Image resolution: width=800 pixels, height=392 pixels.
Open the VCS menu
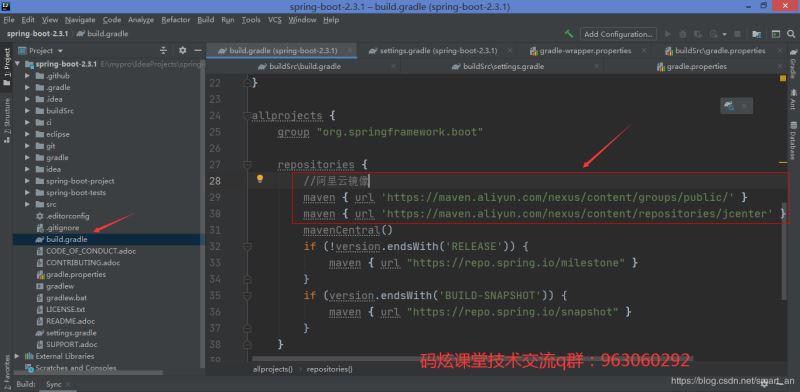point(275,20)
